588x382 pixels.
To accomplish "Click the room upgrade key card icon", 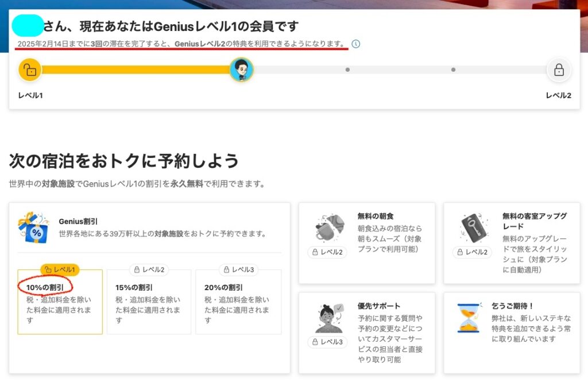I will point(474,227).
